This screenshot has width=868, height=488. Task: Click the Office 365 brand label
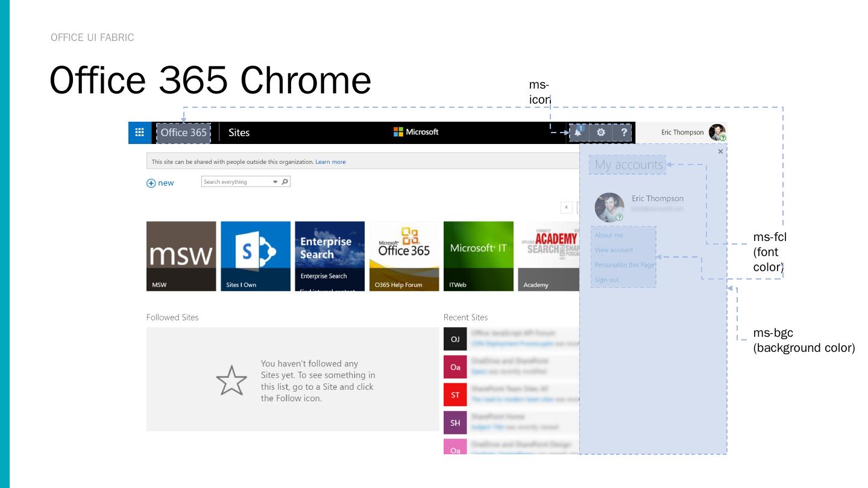tap(184, 133)
